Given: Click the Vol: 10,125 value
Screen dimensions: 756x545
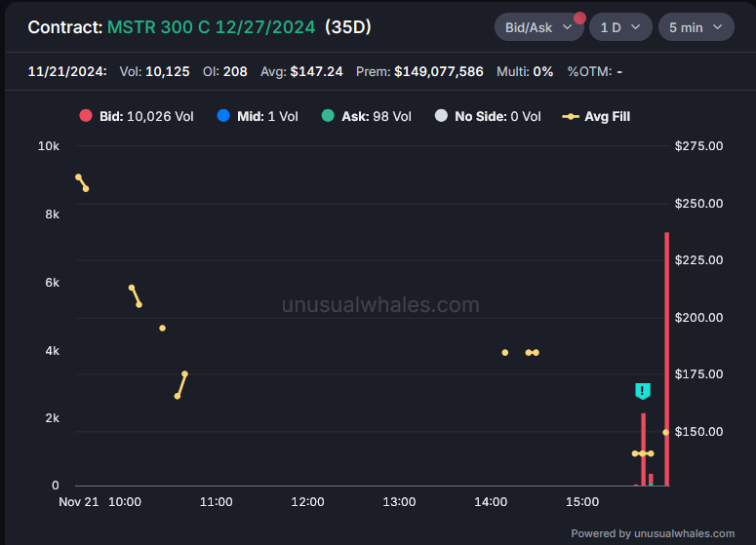Looking at the screenshot, I should pyautogui.click(x=155, y=72).
